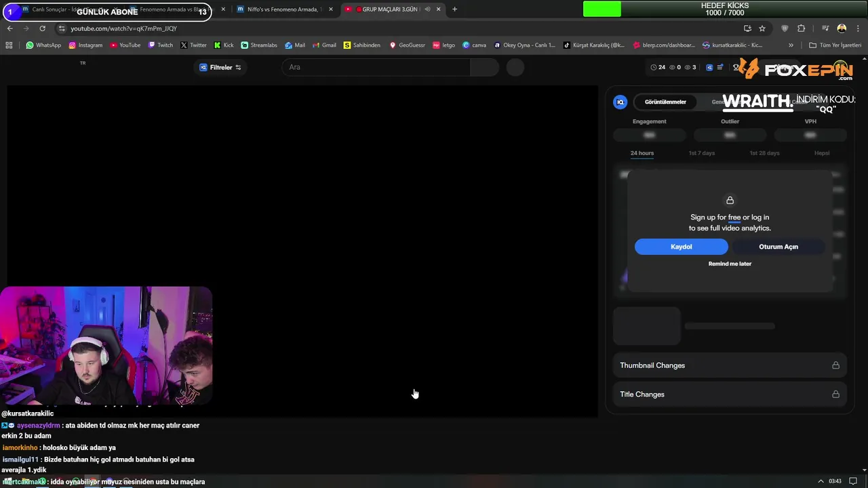Open the Extensions puzzle icon

pyautogui.click(x=802, y=28)
